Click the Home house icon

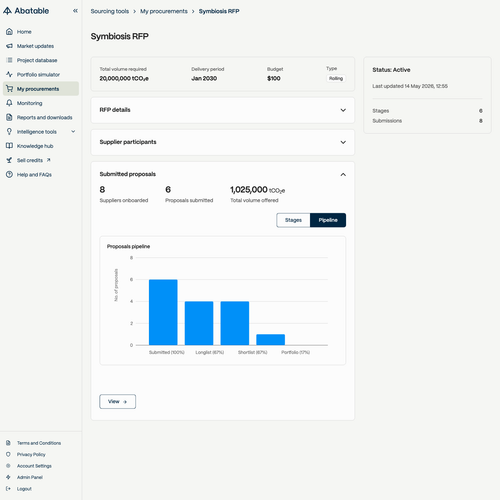[x=9, y=32]
